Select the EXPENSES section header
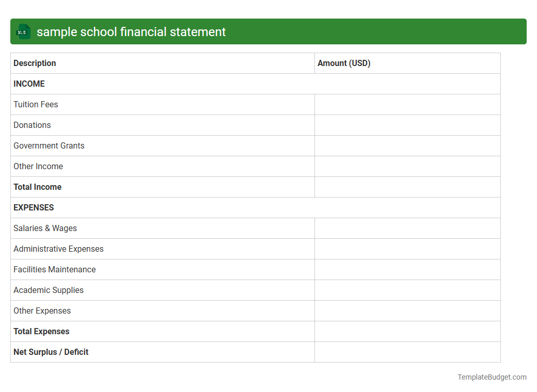 [x=33, y=207]
